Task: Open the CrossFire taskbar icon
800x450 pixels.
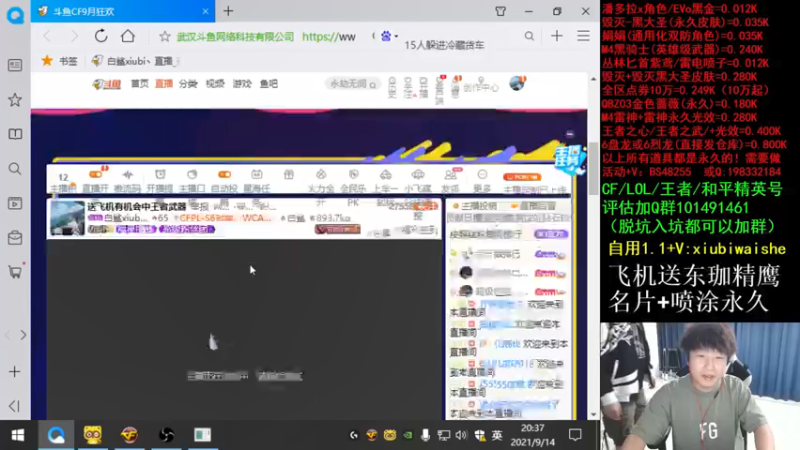Action: point(129,435)
